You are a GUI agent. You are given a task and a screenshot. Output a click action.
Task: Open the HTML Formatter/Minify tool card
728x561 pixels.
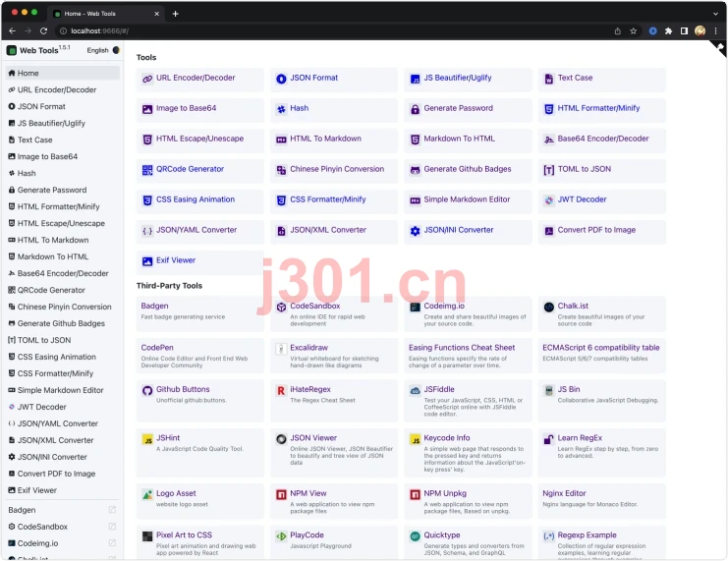point(601,110)
